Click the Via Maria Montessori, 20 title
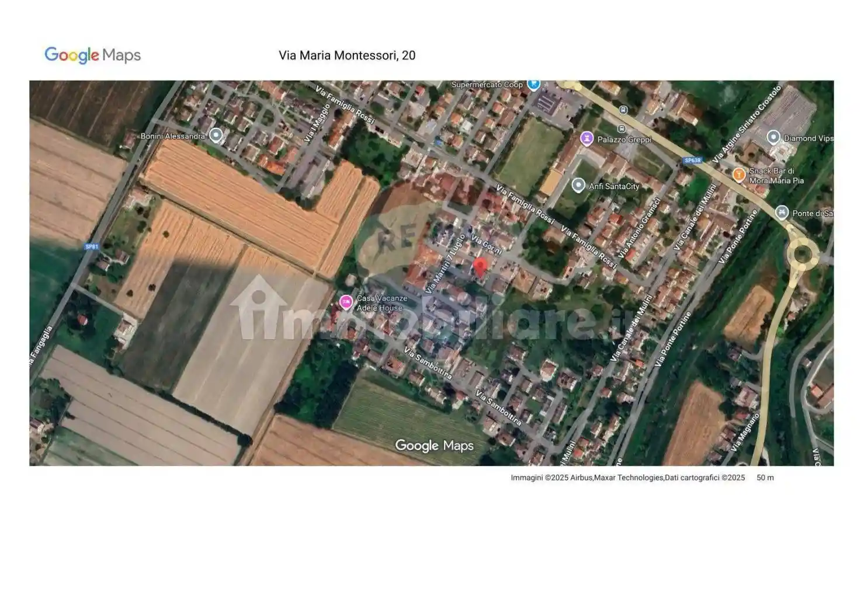 tap(348, 55)
